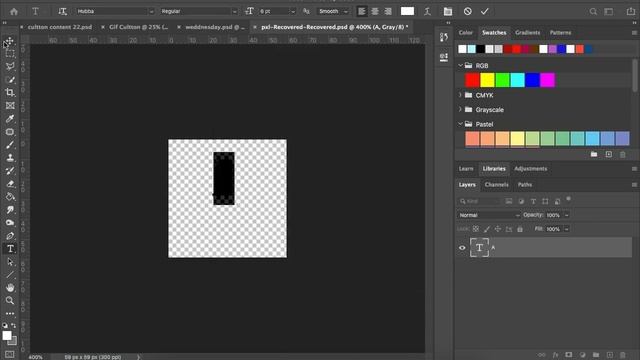This screenshot has height=360, width=640.
Task: Select the Path Selection arrow tool
Action: tap(10, 262)
